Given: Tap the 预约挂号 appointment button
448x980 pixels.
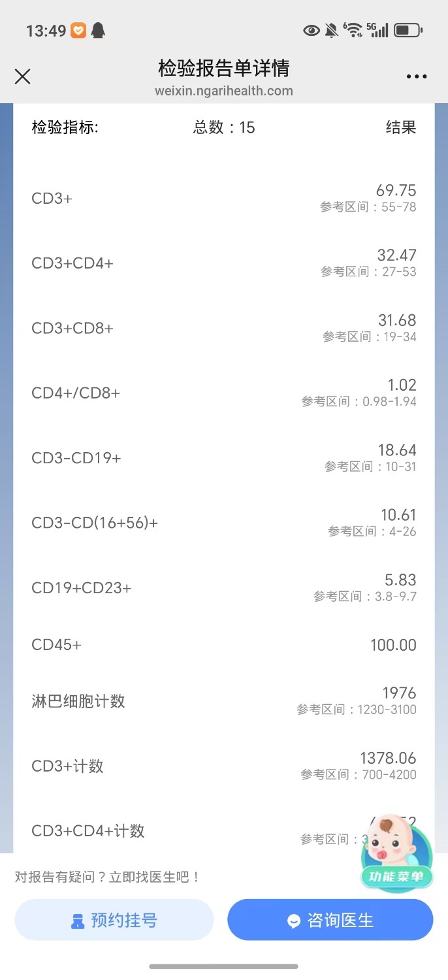Looking at the screenshot, I should pyautogui.click(x=114, y=919).
